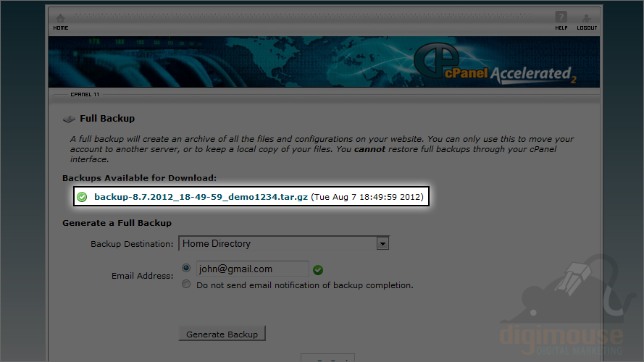644x362 pixels.
Task: Click the Full Backup drive icon
Action: click(69, 119)
